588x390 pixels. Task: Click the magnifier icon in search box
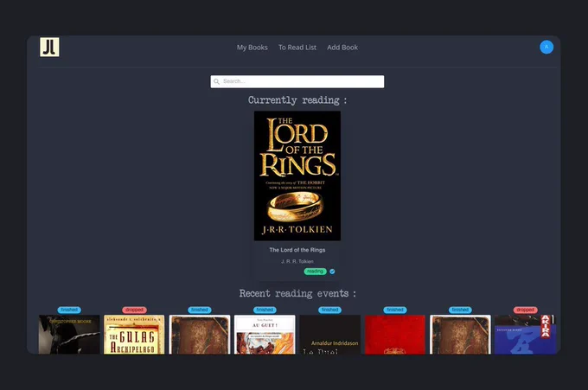[x=216, y=81]
